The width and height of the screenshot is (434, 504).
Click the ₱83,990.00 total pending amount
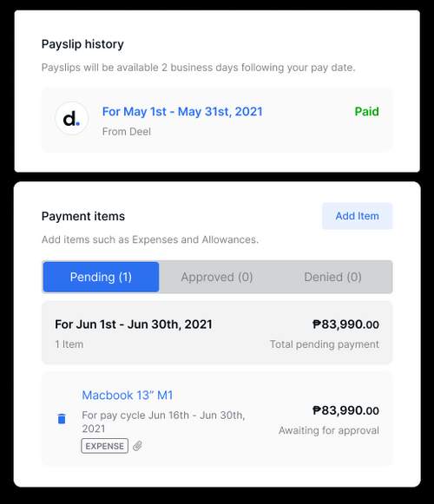pos(345,324)
